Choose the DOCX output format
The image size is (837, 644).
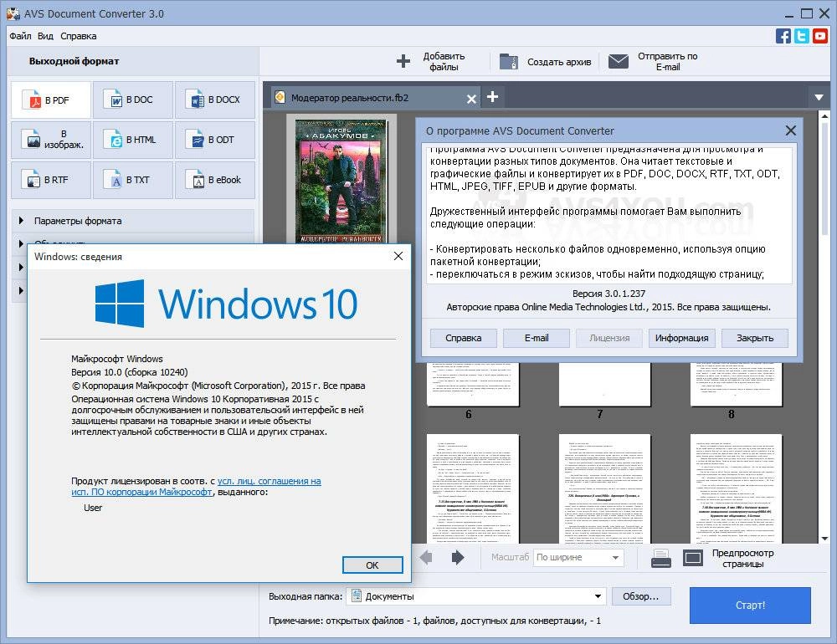tap(215, 100)
